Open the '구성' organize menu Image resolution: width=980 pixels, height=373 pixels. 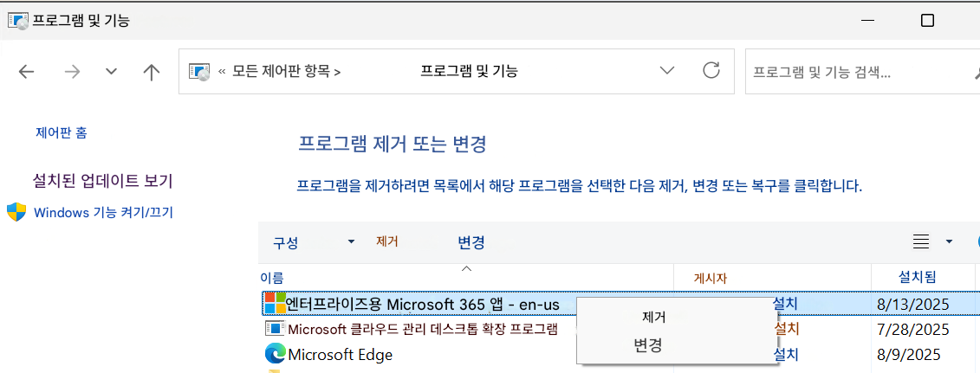coord(285,242)
